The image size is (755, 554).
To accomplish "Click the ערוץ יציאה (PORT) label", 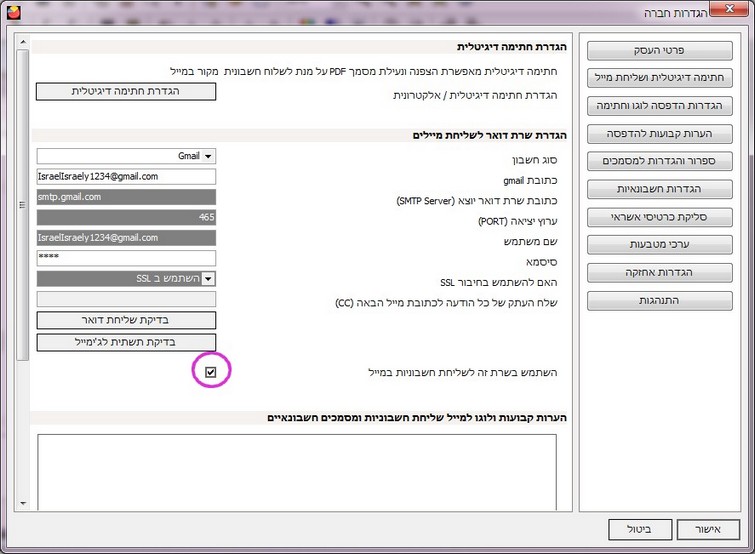I will [518, 221].
